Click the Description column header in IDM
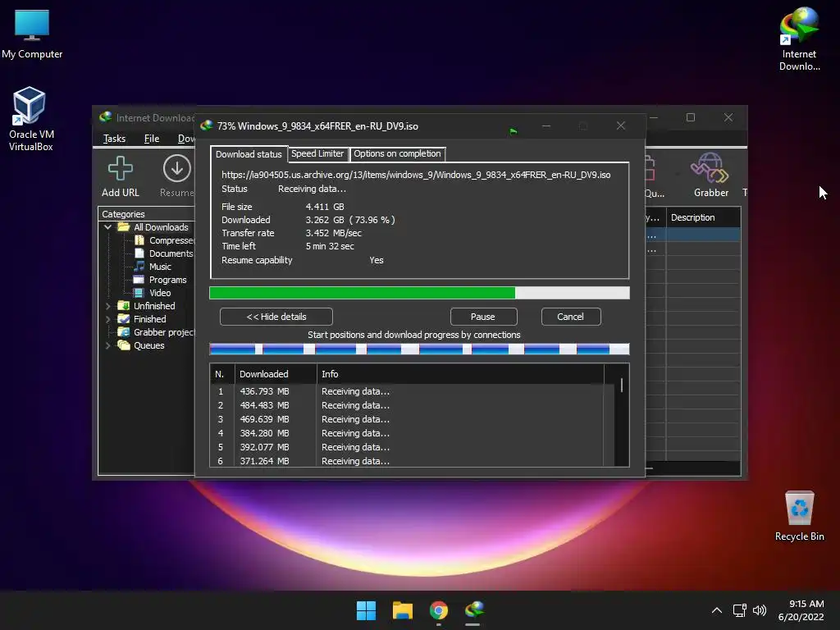The image size is (840, 630). 703,217
